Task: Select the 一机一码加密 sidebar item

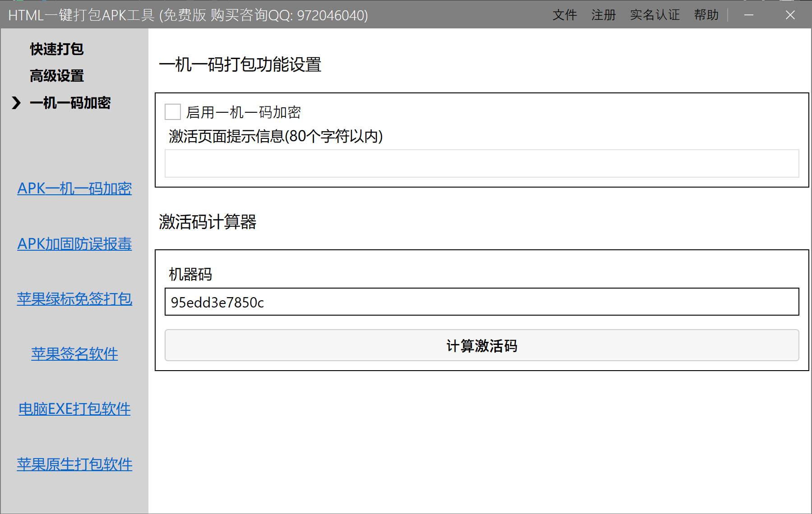Action: 70,103
